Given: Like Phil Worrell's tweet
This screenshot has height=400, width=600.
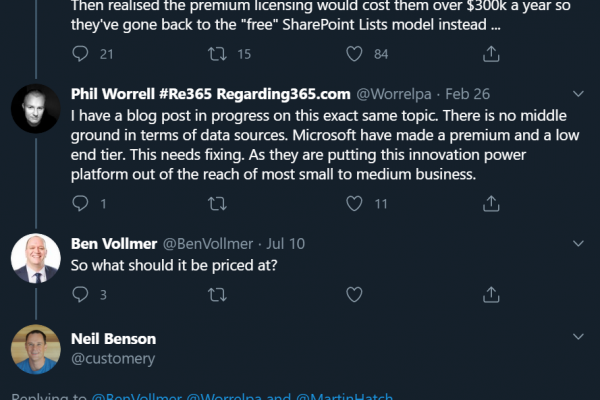Looking at the screenshot, I should tap(354, 203).
